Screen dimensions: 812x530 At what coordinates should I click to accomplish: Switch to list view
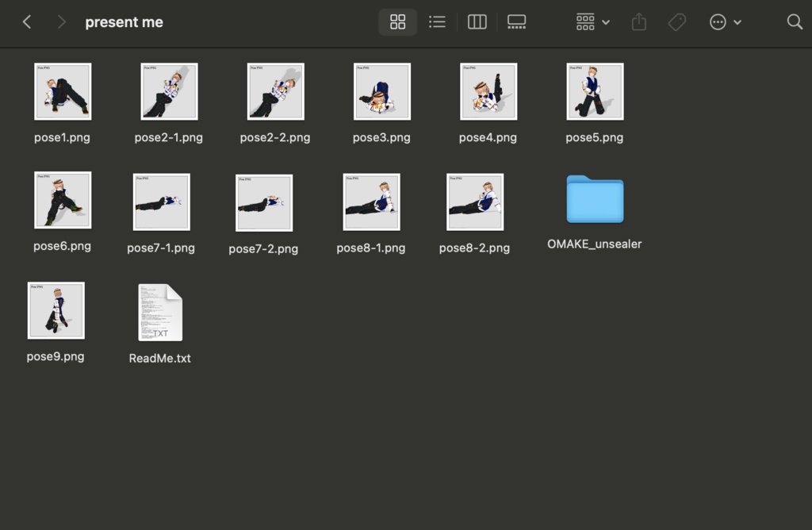(437, 21)
